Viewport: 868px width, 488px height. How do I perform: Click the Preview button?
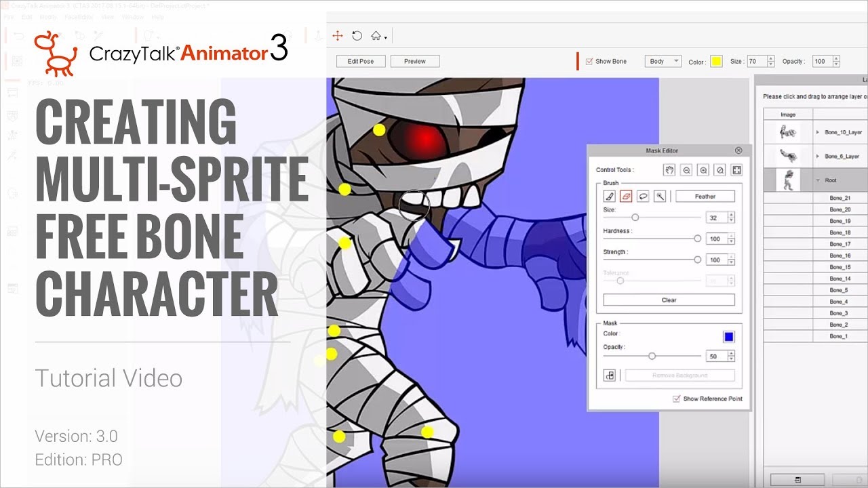415,61
